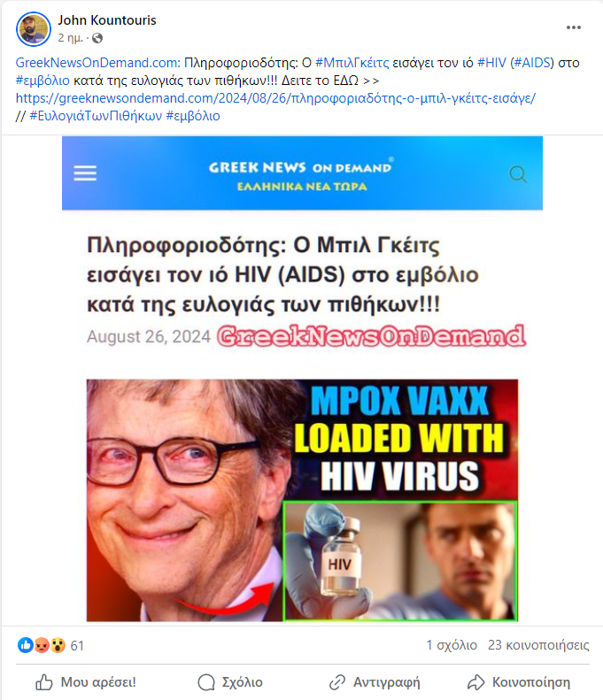Click the 2 ημ. post timestamp
The width and height of the screenshot is (603, 700).
pyautogui.click(x=70, y=38)
